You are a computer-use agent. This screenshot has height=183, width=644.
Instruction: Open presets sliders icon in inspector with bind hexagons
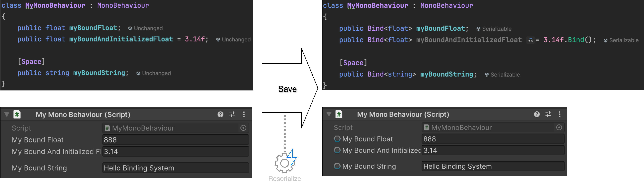(548, 114)
